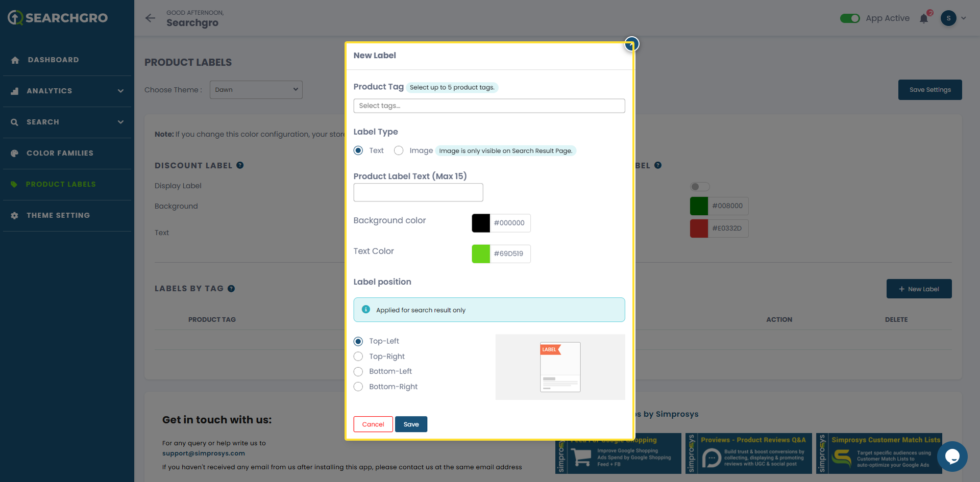
Task: Click the notification bell icon
Action: [x=924, y=19]
